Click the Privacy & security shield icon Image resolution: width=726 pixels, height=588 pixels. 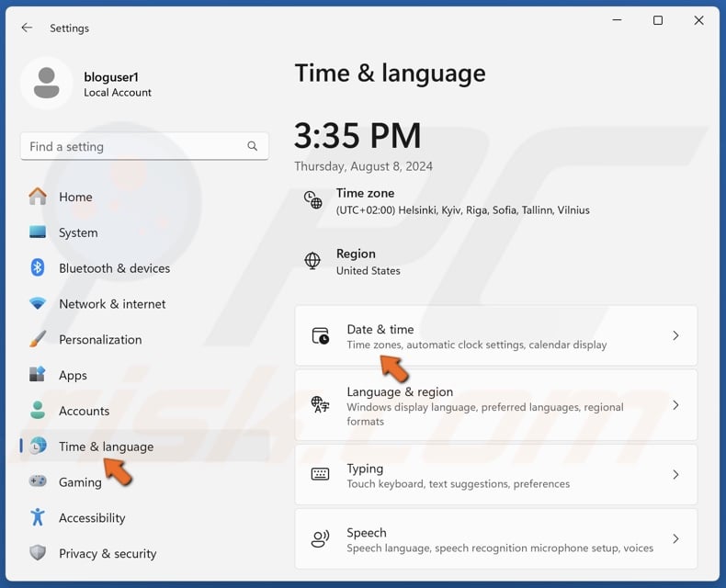38,552
